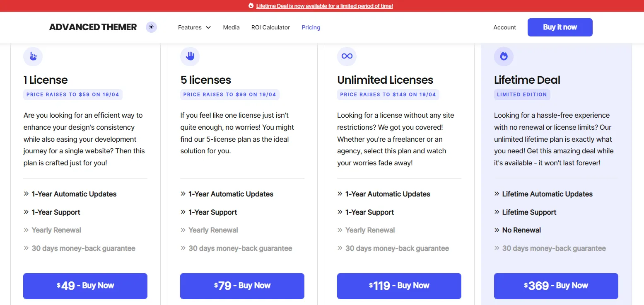644x305 pixels.
Task: Select the Pricing nav item
Action: point(311,27)
